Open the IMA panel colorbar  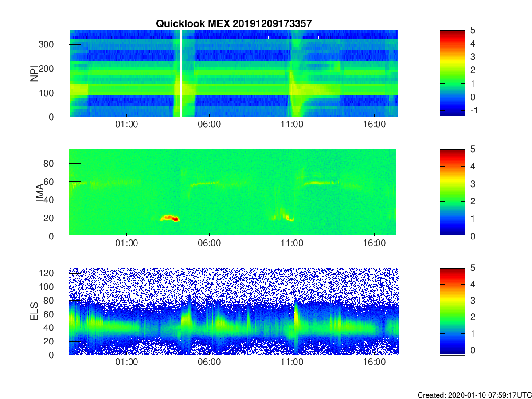452,192
